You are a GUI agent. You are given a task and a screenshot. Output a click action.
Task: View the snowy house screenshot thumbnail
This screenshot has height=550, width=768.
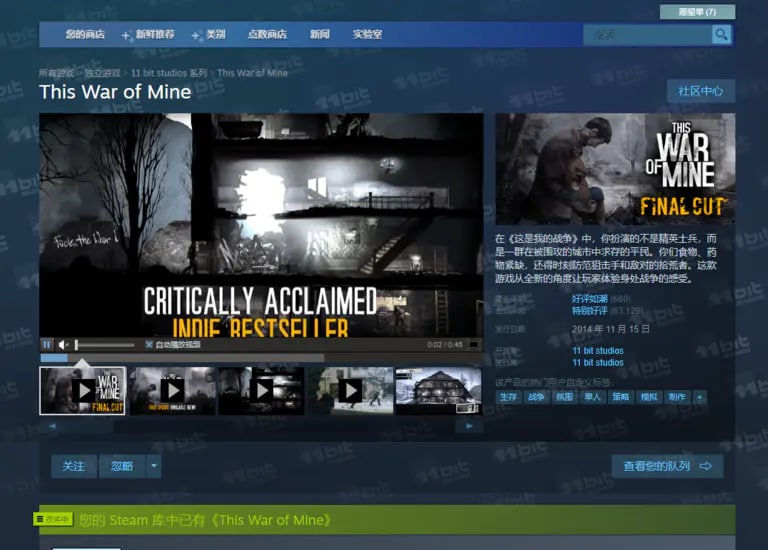click(439, 391)
